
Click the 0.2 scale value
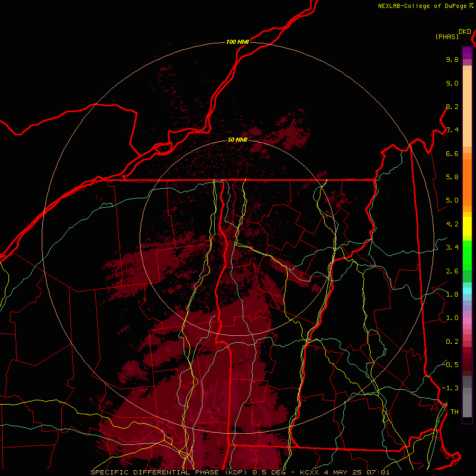pyautogui.click(x=452, y=342)
